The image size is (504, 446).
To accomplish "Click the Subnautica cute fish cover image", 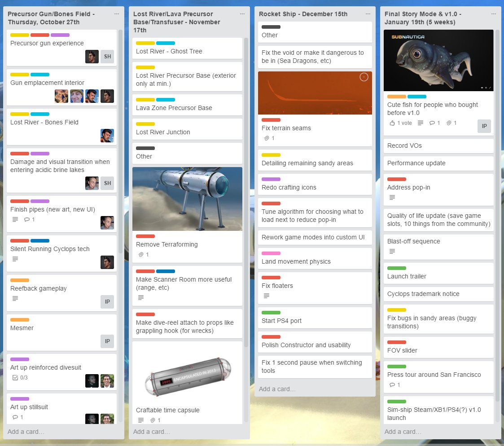I will (438, 61).
